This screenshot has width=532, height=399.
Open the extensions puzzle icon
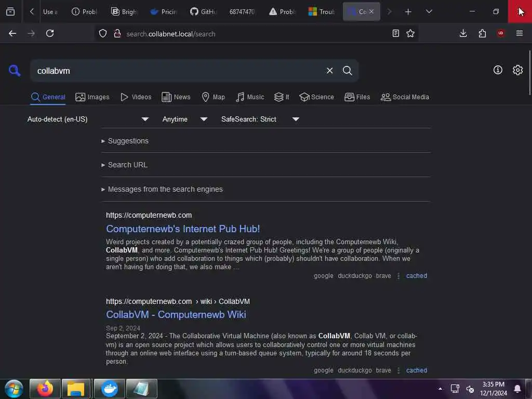pyautogui.click(x=482, y=33)
